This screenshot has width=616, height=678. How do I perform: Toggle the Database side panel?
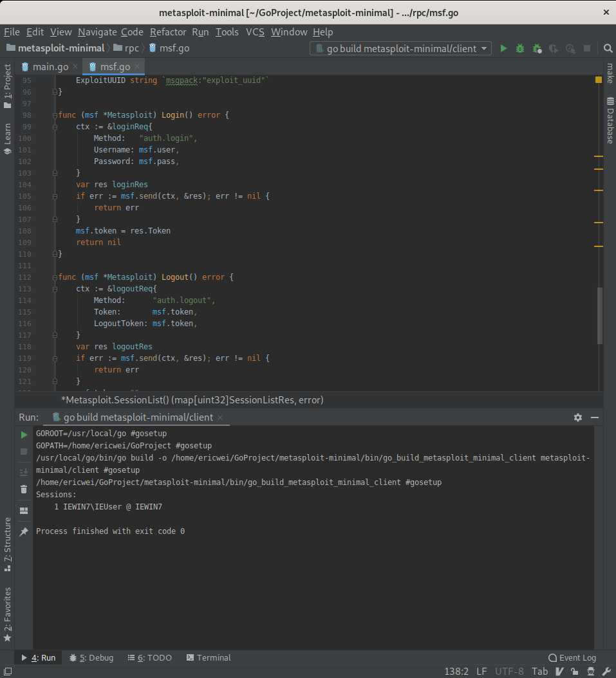point(610,120)
